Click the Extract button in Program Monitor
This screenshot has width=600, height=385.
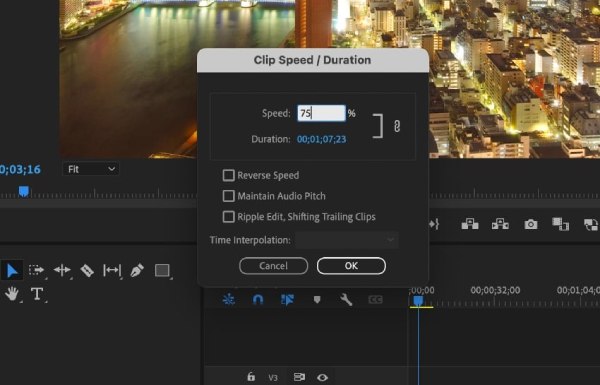pos(500,224)
